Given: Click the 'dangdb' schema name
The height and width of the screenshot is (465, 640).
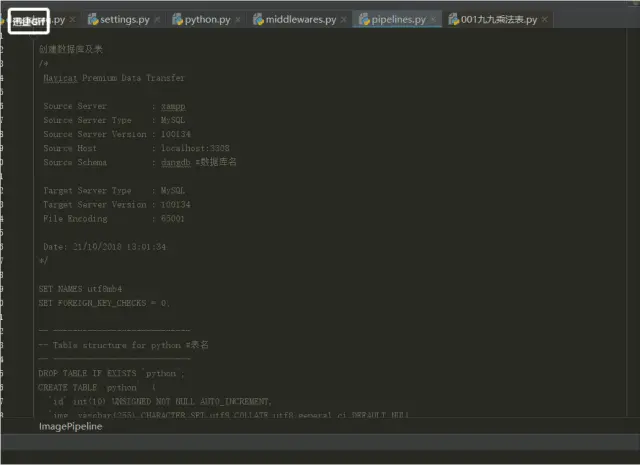Looking at the screenshot, I should pos(176,162).
